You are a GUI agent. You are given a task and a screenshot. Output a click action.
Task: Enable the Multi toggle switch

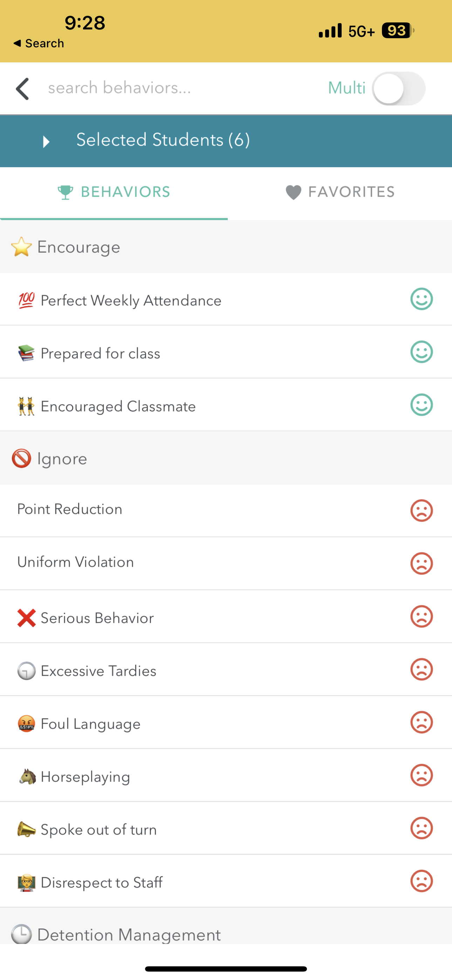[398, 89]
